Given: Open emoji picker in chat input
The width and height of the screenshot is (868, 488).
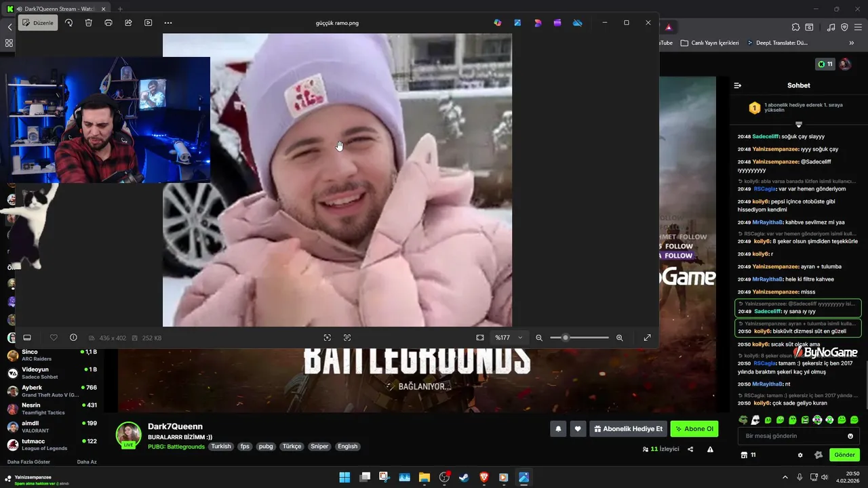Looking at the screenshot, I should click(850, 436).
